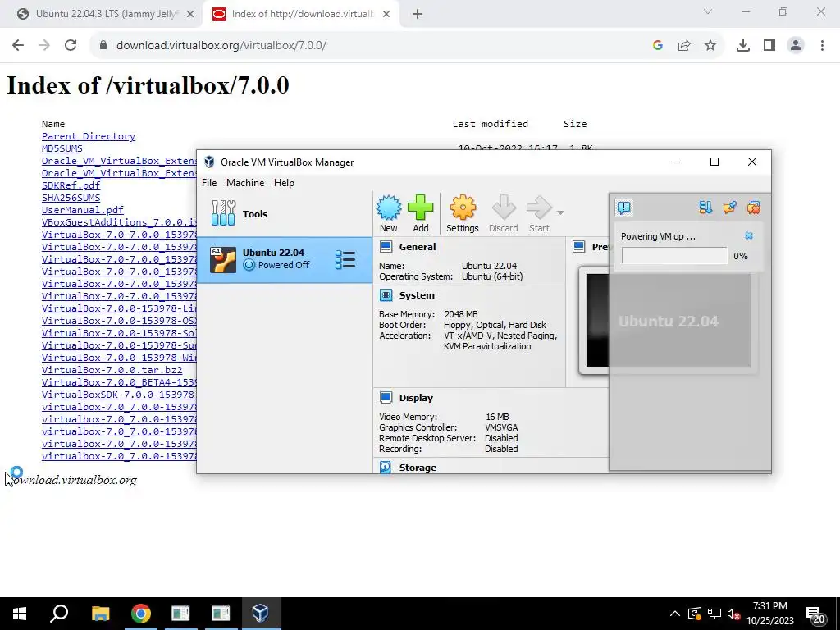This screenshot has height=630, width=840.
Task: Click the Google icon in the address bar
Action: point(658,46)
